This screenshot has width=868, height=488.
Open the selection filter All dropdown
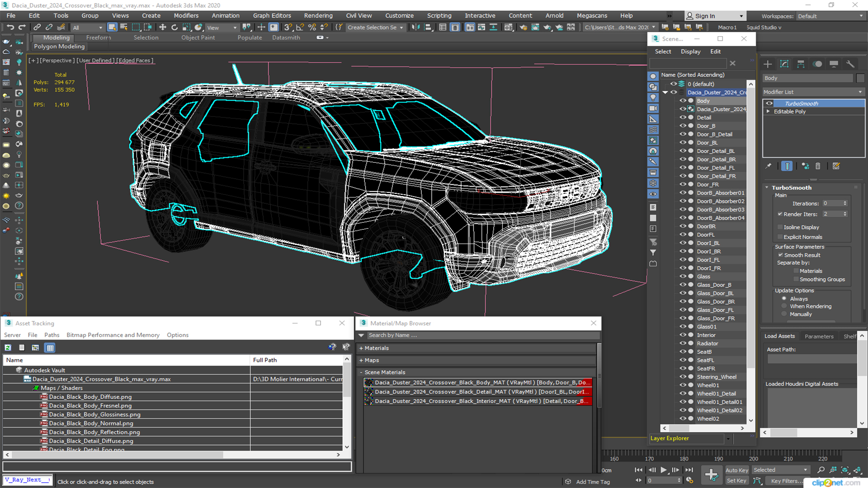(88, 28)
